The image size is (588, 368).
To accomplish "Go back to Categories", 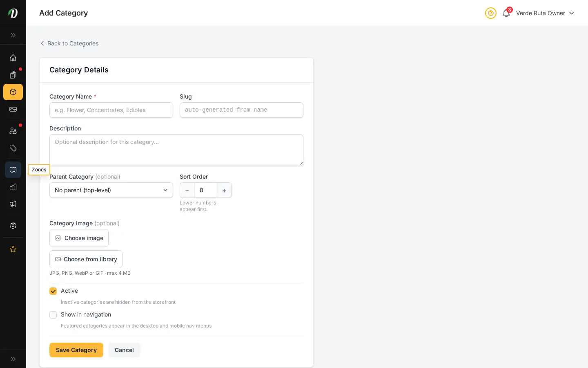I will [x=69, y=43].
